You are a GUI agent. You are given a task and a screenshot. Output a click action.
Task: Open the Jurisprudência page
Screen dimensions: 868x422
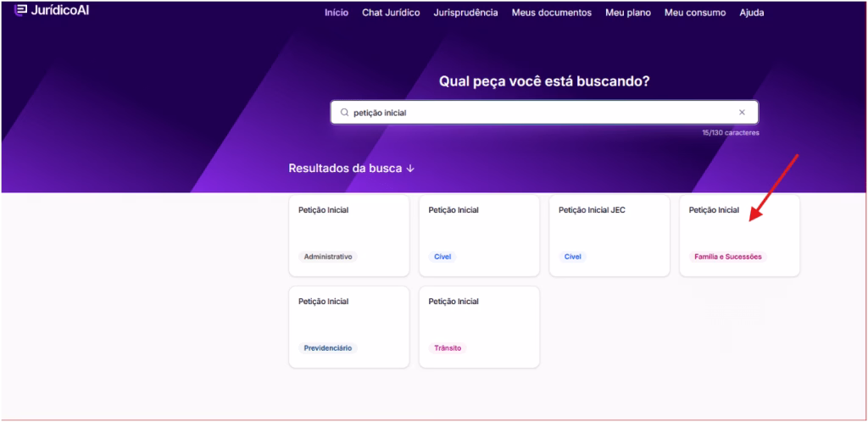click(x=465, y=13)
